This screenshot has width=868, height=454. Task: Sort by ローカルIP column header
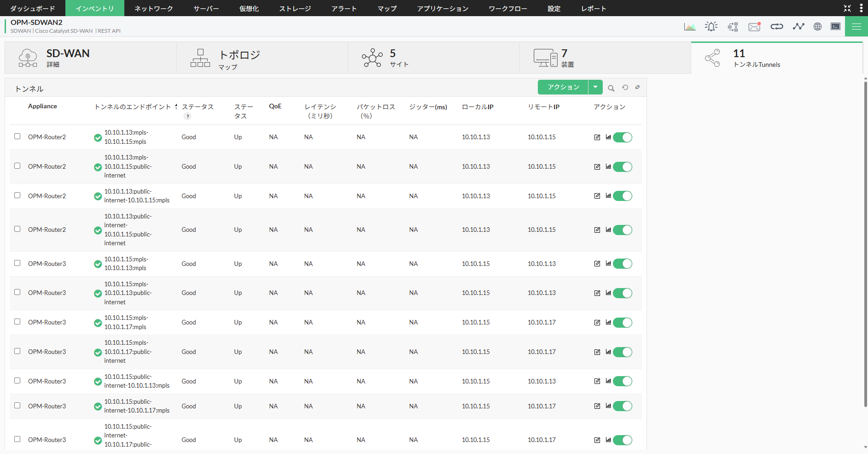(478, 106)
